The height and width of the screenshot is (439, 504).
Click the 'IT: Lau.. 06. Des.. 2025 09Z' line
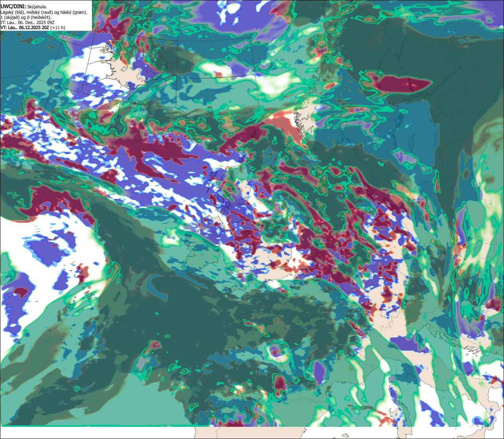pos(28,22)
